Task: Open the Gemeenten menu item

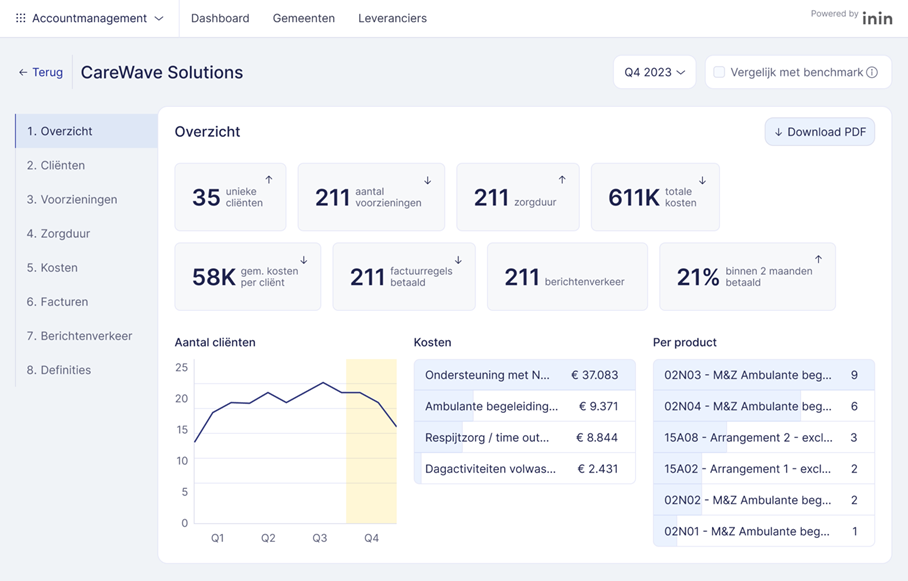Action: (x=304, y=18)
